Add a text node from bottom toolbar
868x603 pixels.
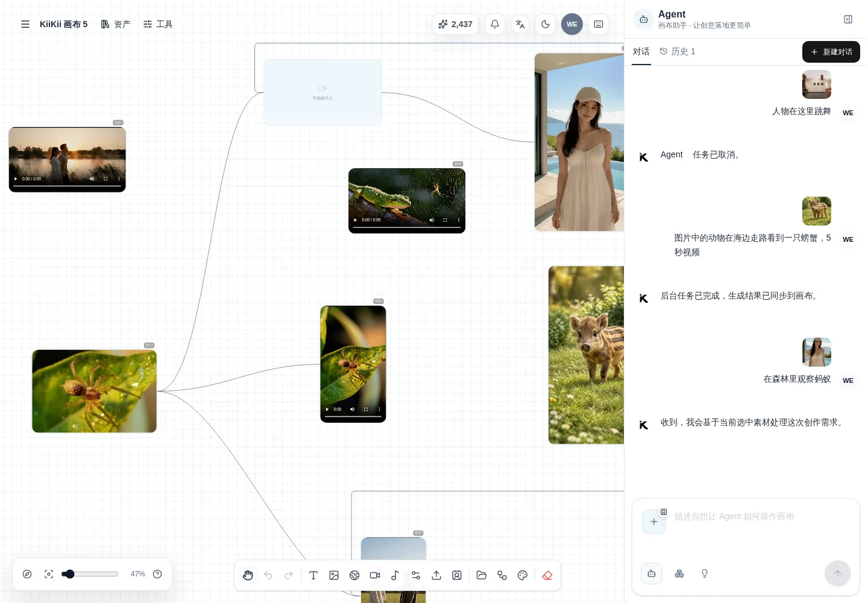pos(313,575)
